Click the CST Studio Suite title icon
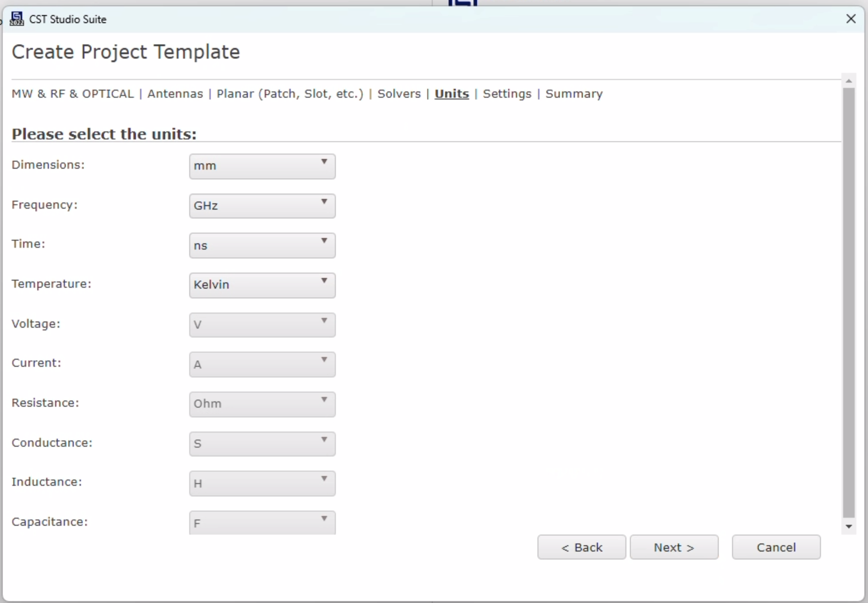Viewport: 868px width, 603px height. click(17, 19)
